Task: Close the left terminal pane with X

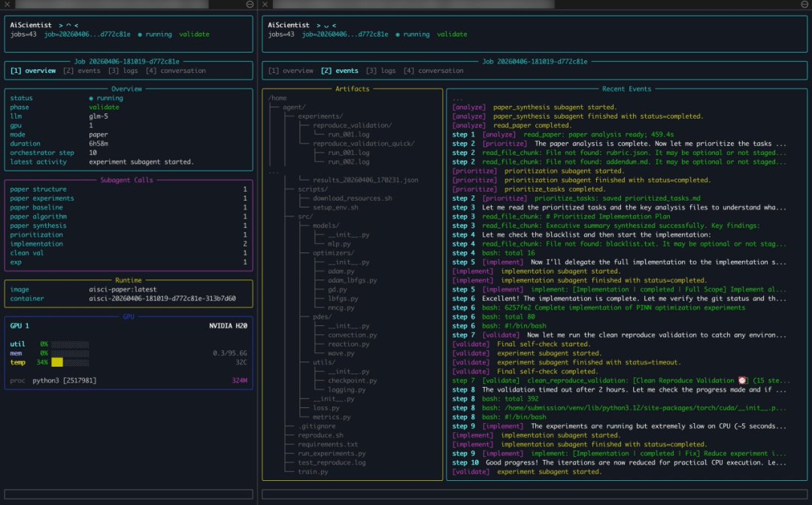Action: pyautogui.click(x=7, y=5)
